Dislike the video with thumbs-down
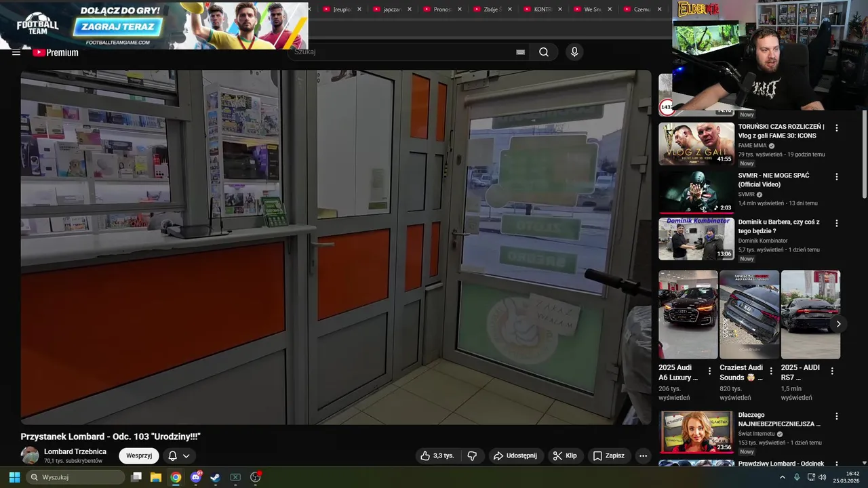868x488 pixels. pyautogui.click(x=473, y=455)
